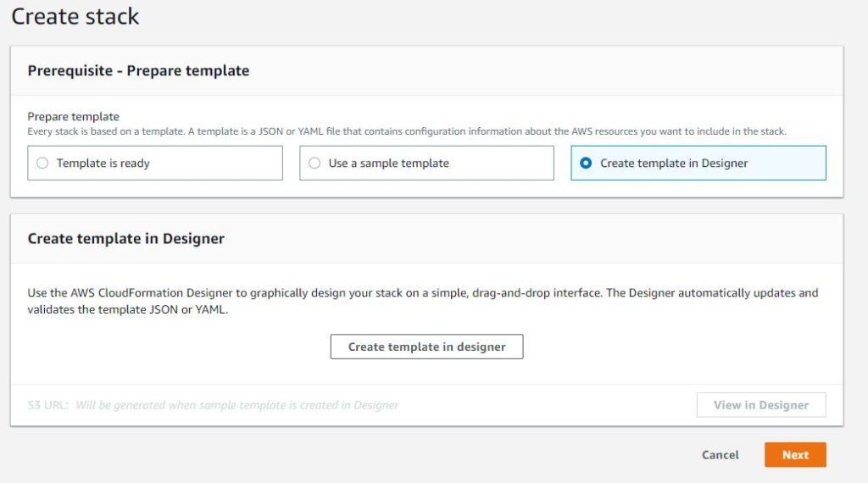
Task: Choose the "Use a sample template" radio option
Action: 314,163
